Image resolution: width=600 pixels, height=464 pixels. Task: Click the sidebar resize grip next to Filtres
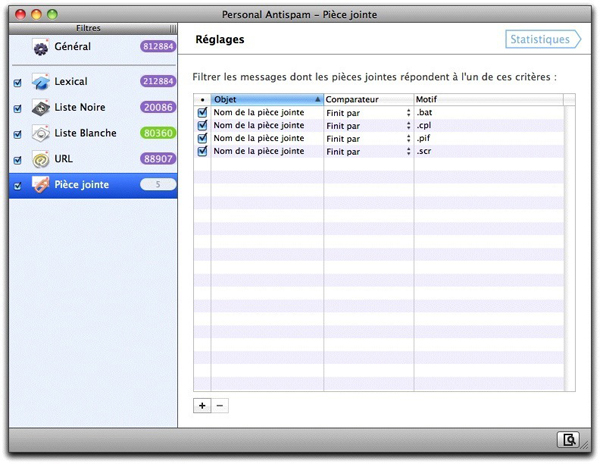[173, 29]
